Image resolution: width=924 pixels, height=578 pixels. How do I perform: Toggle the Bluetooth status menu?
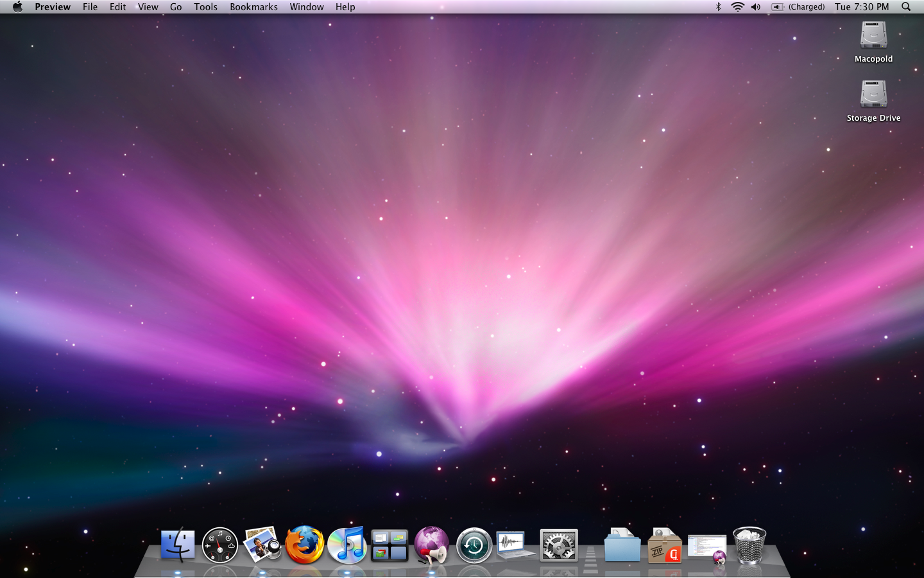(719, 6)
